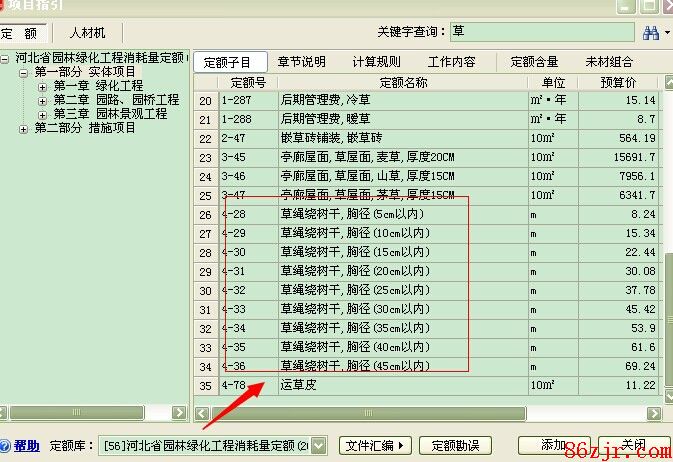Switch to the 计算规则 tab
Screen dimensions: 673x462
(377, 62)
